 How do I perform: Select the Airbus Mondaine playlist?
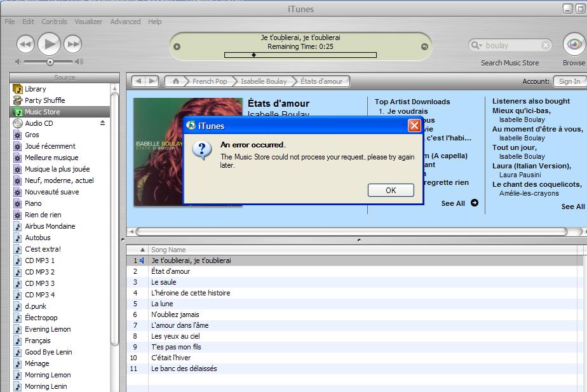click(x=60, y=226)
